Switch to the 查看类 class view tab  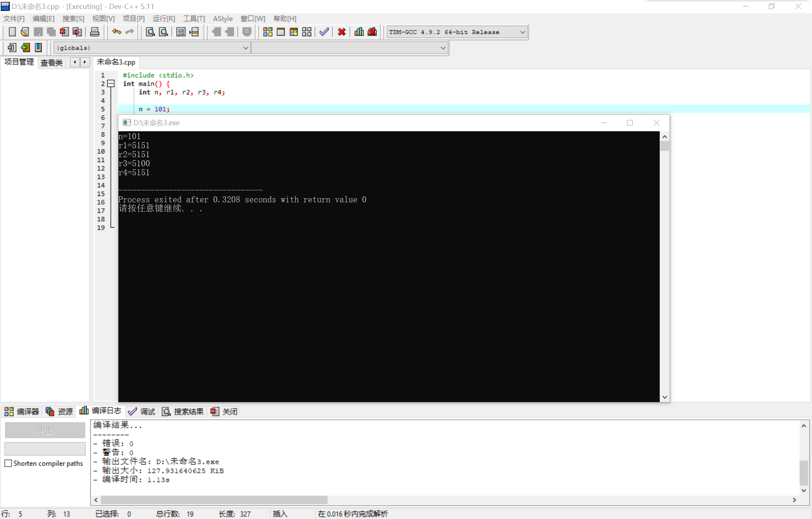(x=52, y=62)
